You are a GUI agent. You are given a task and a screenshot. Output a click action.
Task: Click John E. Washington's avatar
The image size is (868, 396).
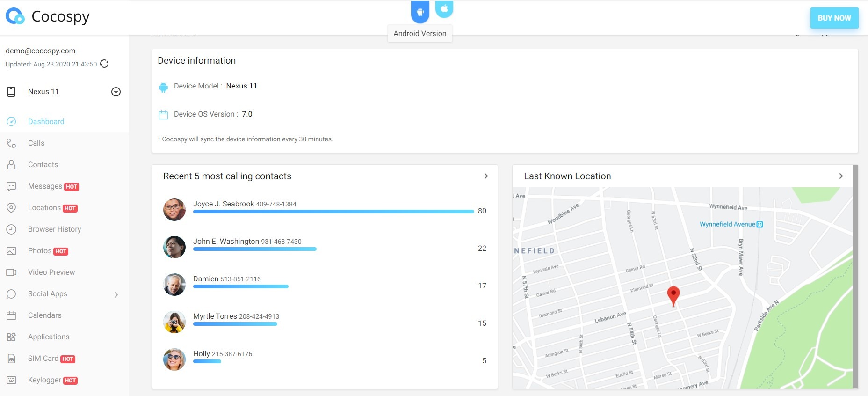click(x=174, y=247)
